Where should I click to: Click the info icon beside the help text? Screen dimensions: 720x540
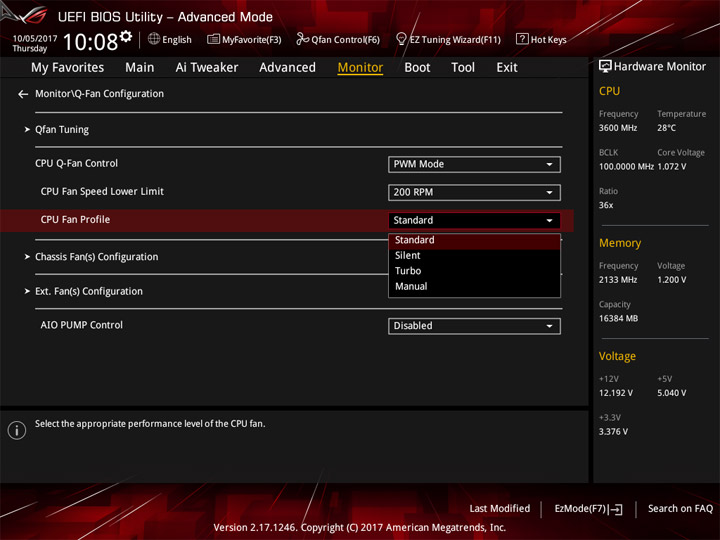(17, 430)
